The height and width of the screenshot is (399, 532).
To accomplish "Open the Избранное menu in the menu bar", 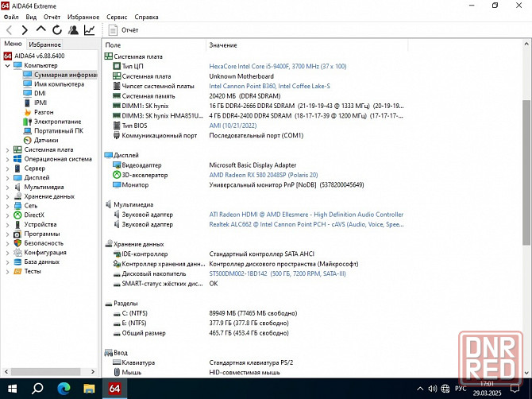I will (x=83, y=17).
